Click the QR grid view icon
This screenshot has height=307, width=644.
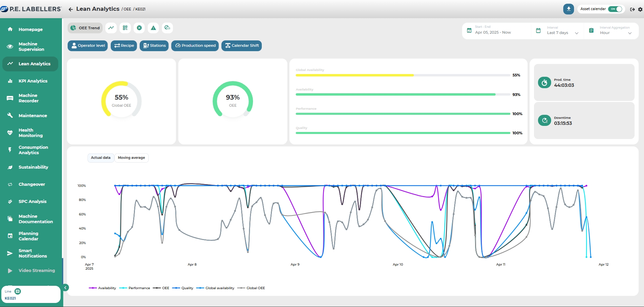click(125, 28)
